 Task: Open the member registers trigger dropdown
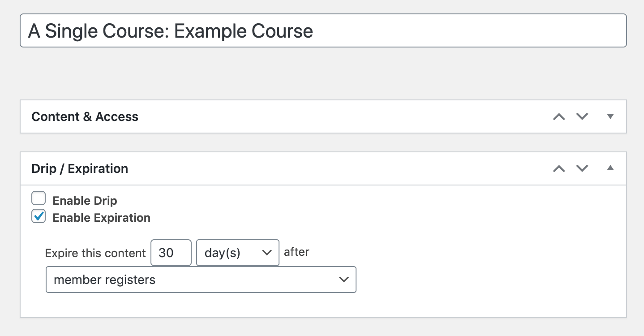click(201, 279)
